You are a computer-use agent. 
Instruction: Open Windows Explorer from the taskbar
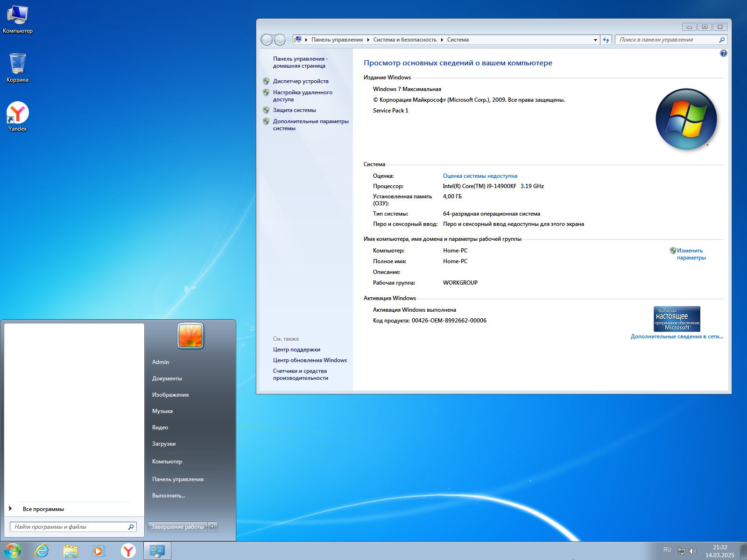(70, 551)
